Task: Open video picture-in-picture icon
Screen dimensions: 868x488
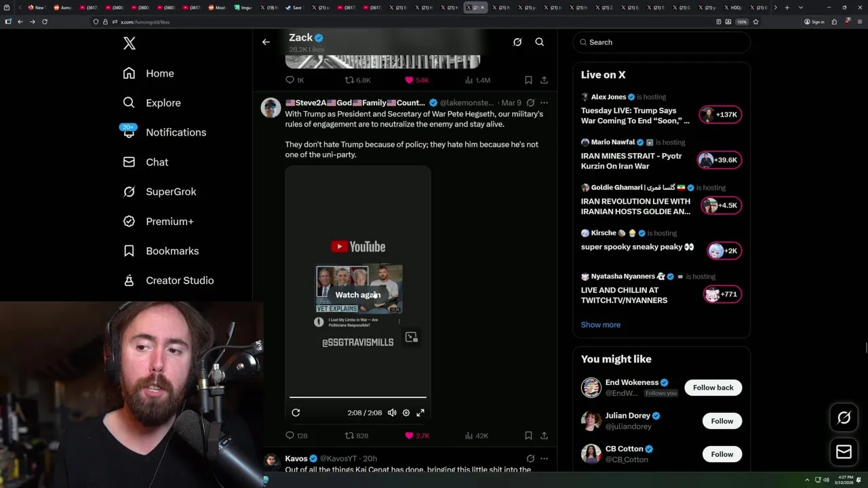Action: point(411,337)
